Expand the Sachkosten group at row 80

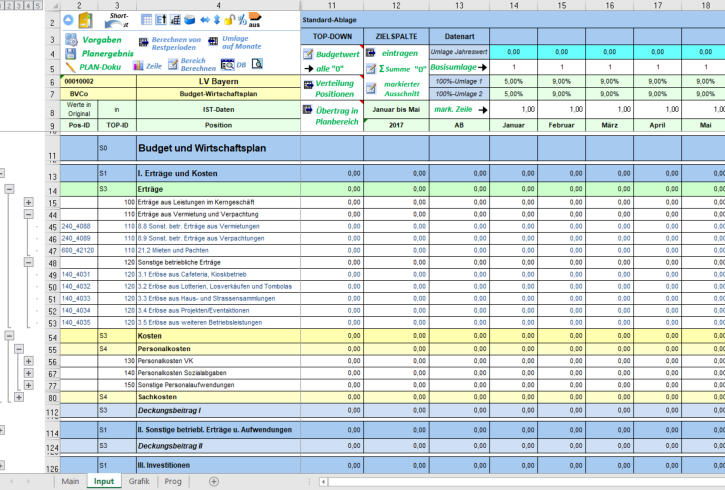[x=19, y=397]
